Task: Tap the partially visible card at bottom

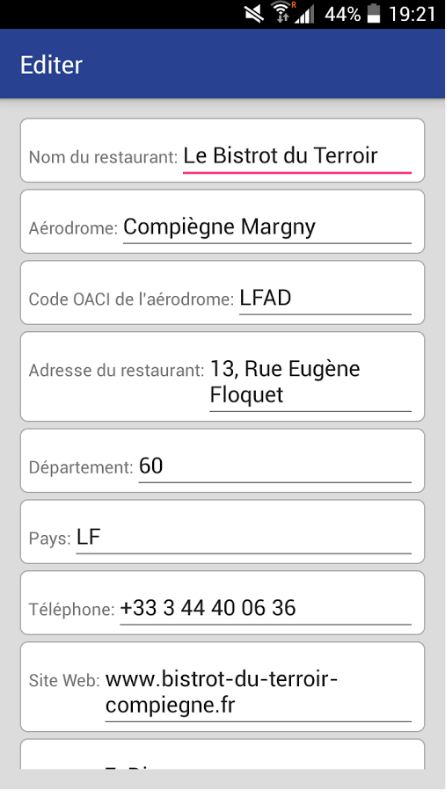Action: 222,755
